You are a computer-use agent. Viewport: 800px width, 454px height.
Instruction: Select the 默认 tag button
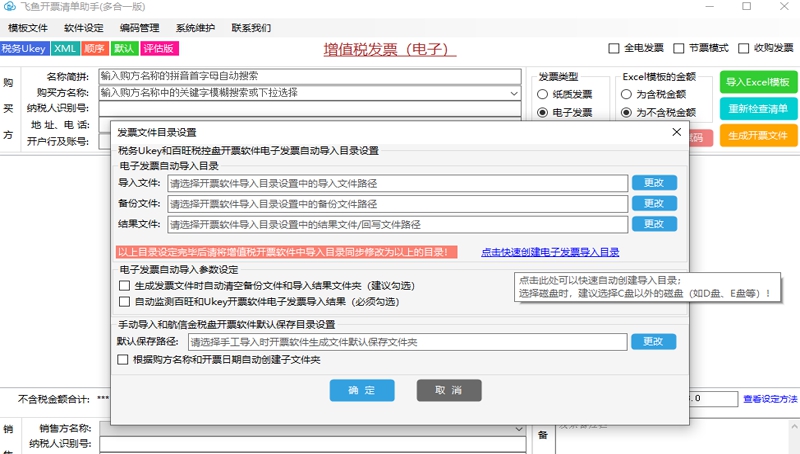click(124, 48)
